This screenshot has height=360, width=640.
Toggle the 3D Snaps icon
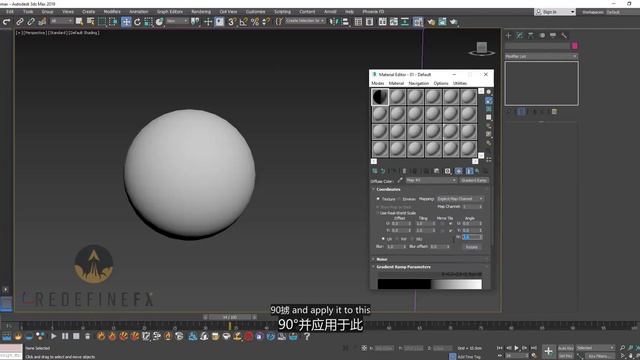[232, 22]
